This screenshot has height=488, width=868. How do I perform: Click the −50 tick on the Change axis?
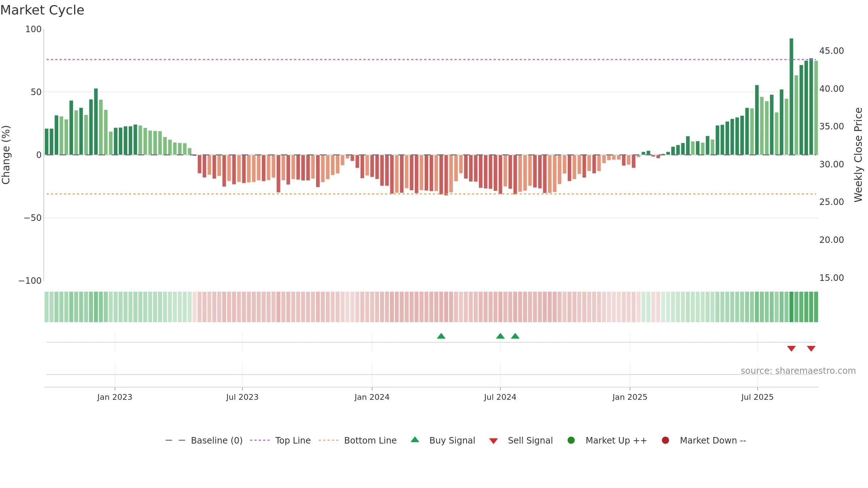click(33, 218)
